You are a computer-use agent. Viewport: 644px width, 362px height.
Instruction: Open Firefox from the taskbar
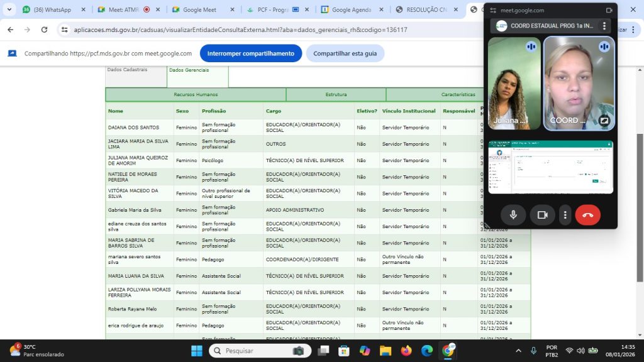coord(406,351)
